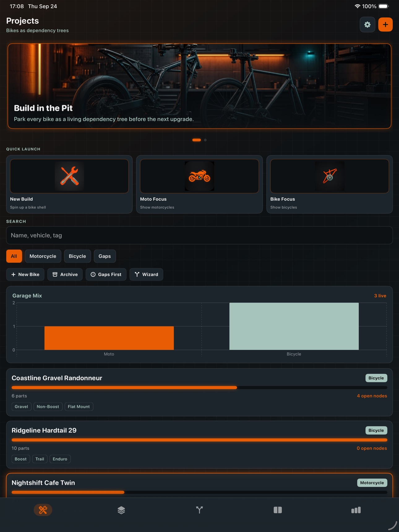The height and width of the screenshot is (532, 399).
Task: Sort with the Gaps First button
Action: (106, 274)
